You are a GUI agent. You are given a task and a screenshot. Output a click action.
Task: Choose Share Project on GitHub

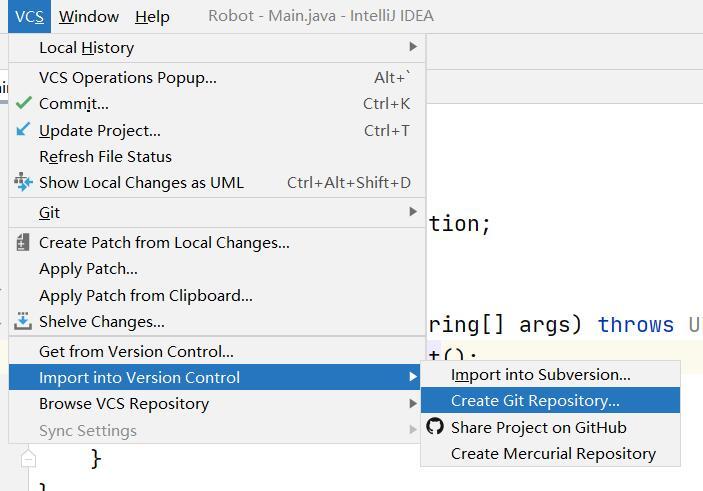coord(551,427)
